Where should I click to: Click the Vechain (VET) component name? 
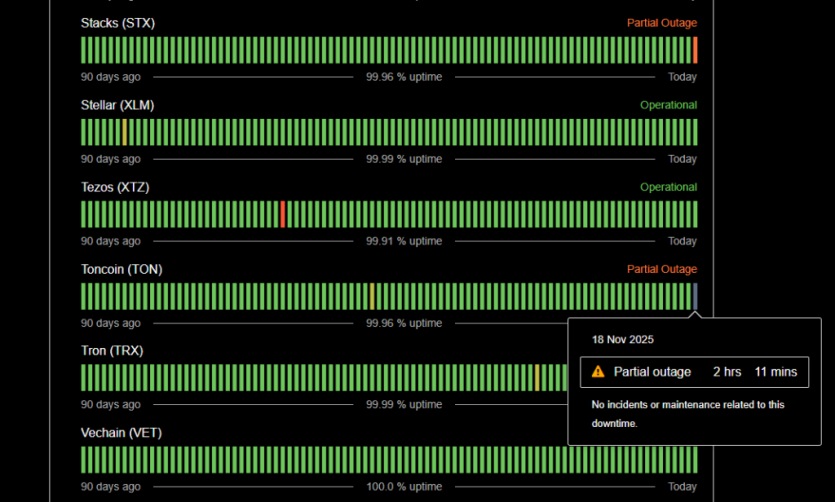pos(121,433)
